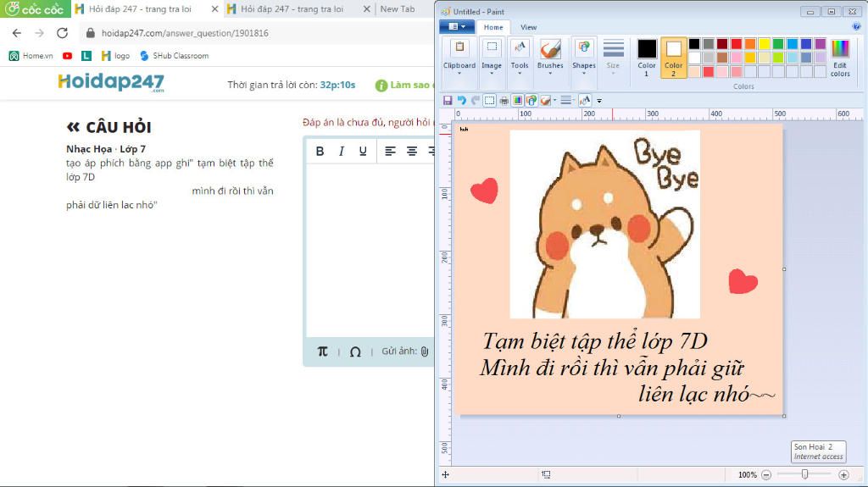Toggle Underline in the answer editor

point(363,151)
